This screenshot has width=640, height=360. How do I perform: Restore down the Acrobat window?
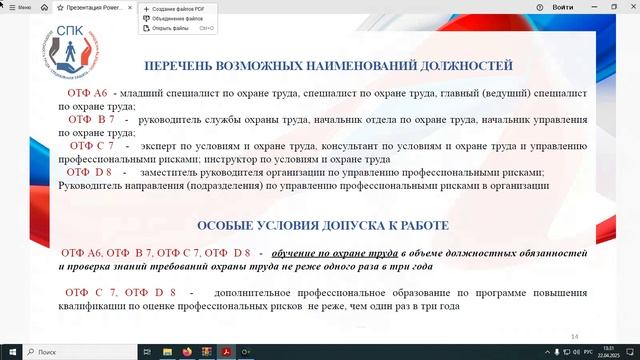click(614, 7)
